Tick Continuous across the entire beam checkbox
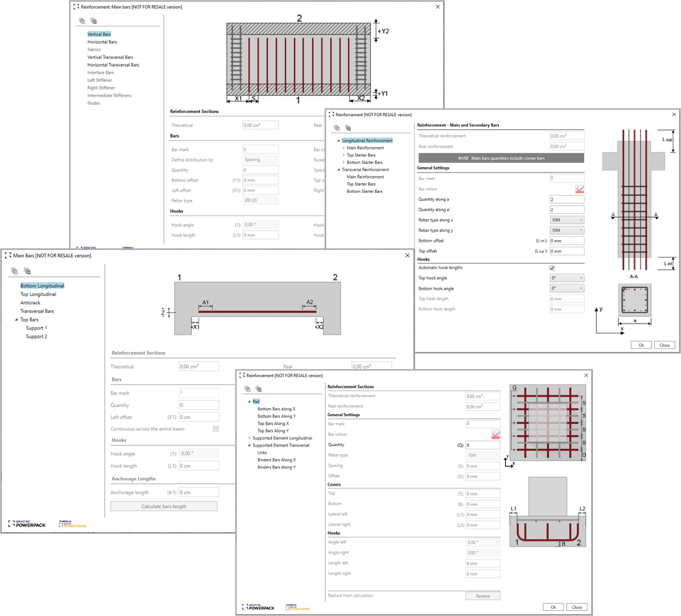Viewport: 681px width, 616px height. (215, 429)
